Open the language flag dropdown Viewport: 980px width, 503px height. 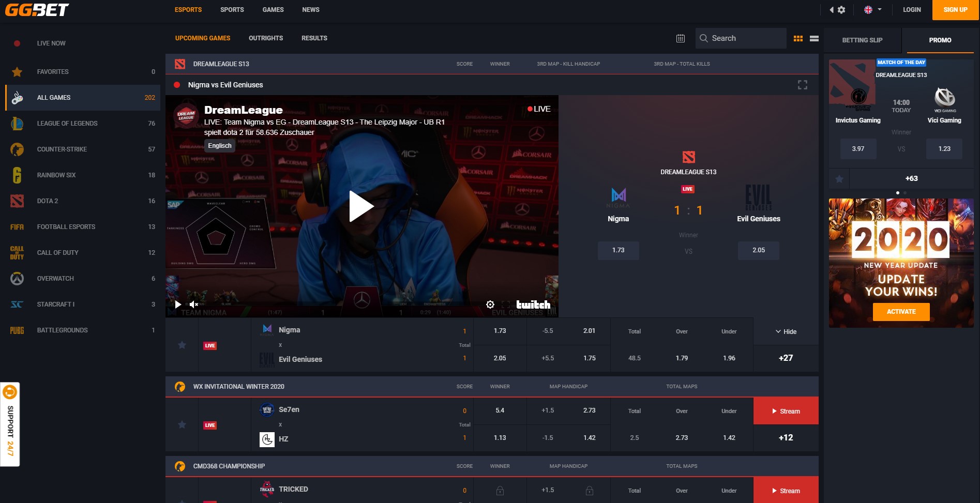pos(872,10)
